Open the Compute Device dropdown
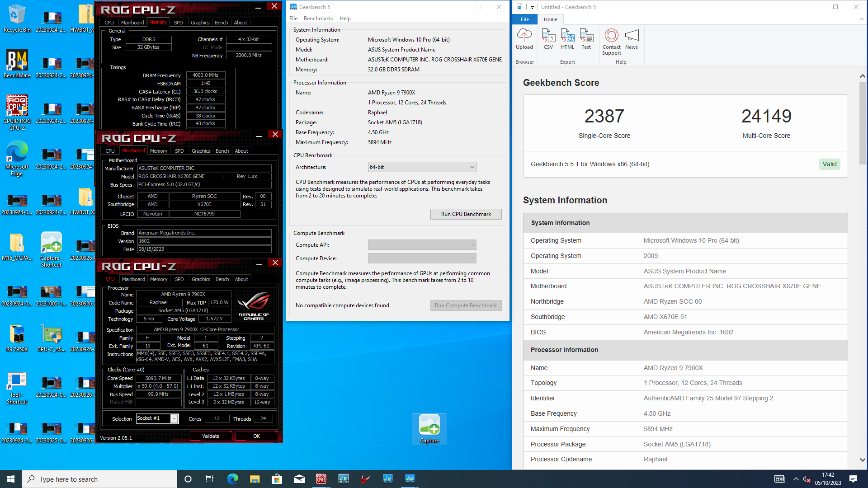The image size is (868, 488). coord(422,258)
